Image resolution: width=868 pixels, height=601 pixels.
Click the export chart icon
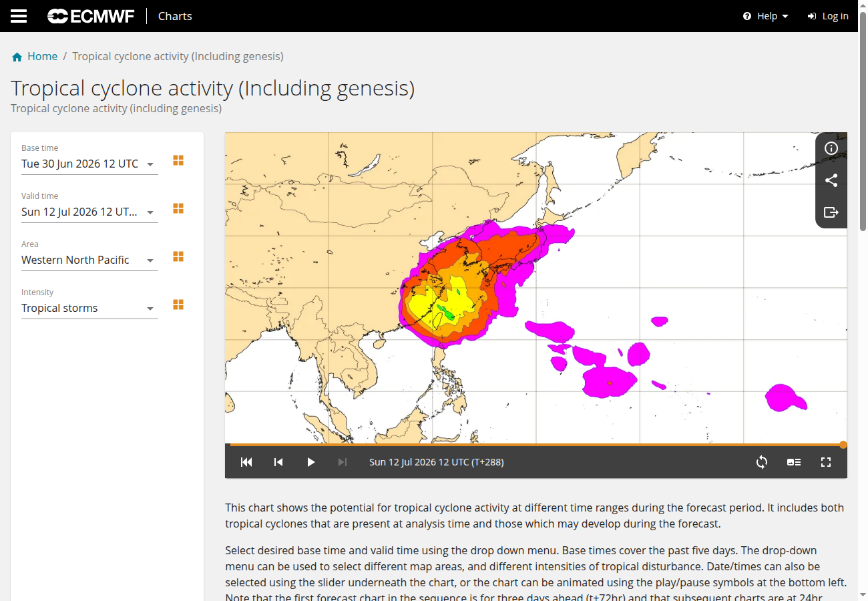point(831,212)
